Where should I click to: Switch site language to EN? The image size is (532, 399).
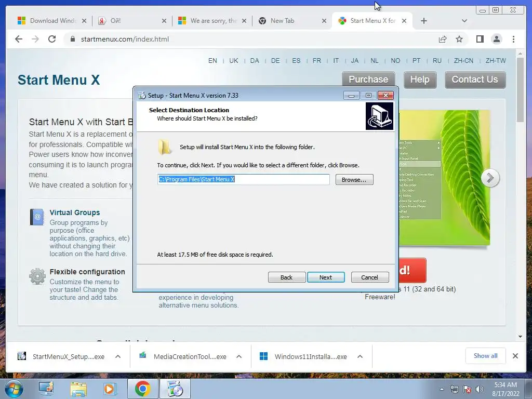pos(212,61)
